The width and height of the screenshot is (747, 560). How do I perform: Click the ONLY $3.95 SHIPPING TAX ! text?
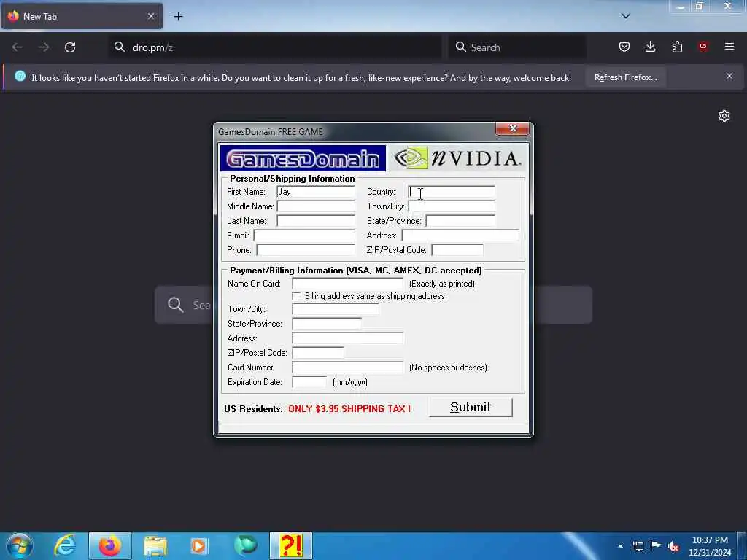point(349,409)
